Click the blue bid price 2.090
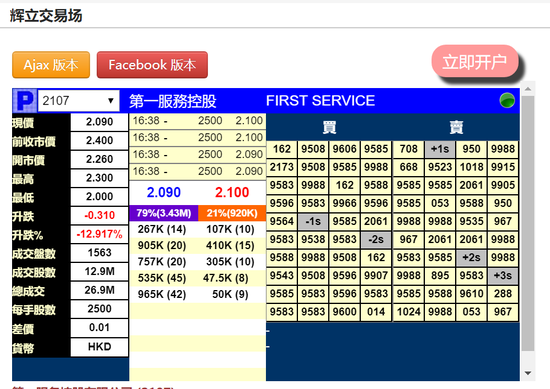Viewport: 550px width, 389px height. pos(163,192)
